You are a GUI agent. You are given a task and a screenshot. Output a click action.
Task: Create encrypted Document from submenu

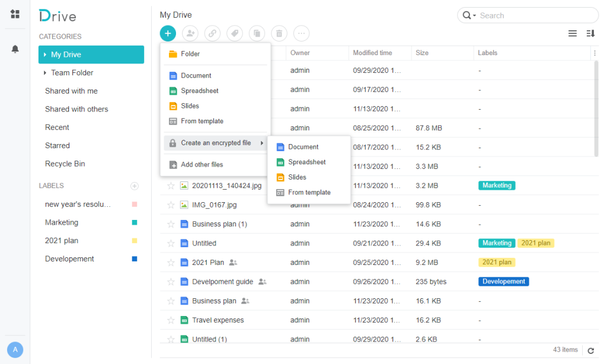(309, 147)
